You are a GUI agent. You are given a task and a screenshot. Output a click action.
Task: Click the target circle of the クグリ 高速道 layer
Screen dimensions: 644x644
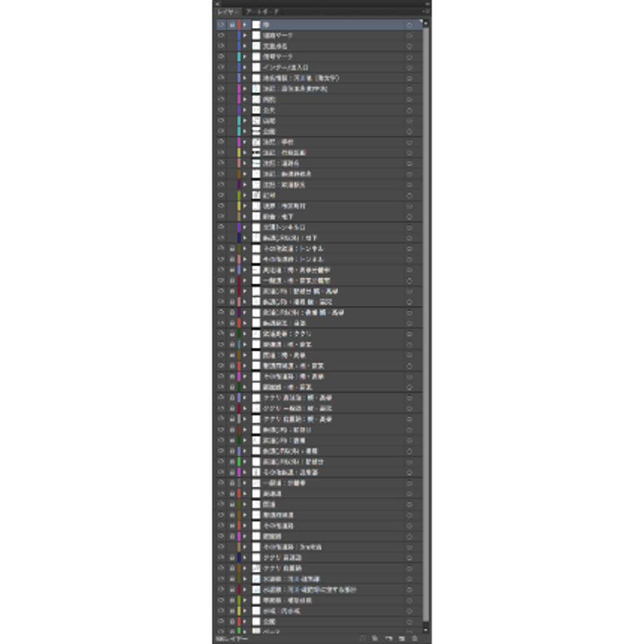click(409, 558)
